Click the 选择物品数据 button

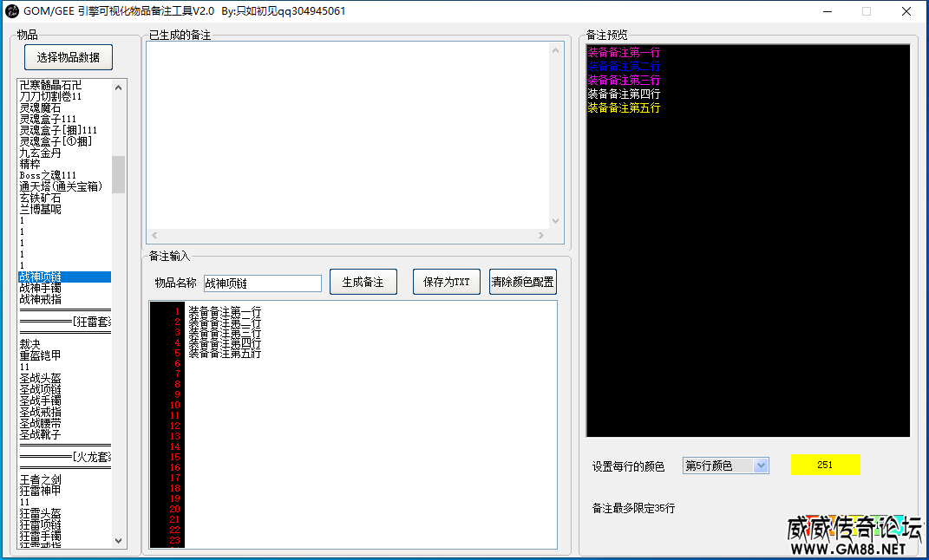tap(69, 57)
